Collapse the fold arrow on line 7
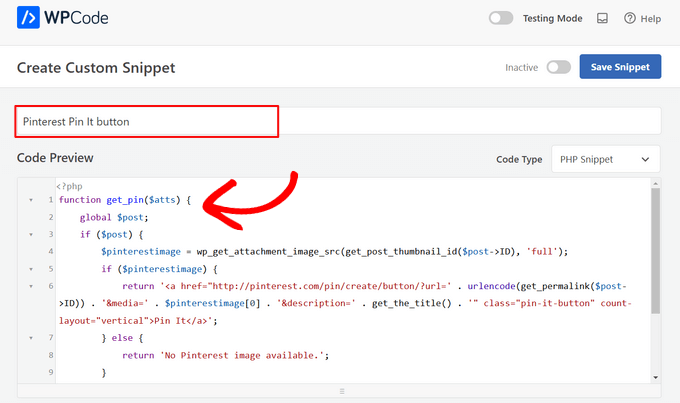Screen dimensions: 680x403 coord(31,338)
